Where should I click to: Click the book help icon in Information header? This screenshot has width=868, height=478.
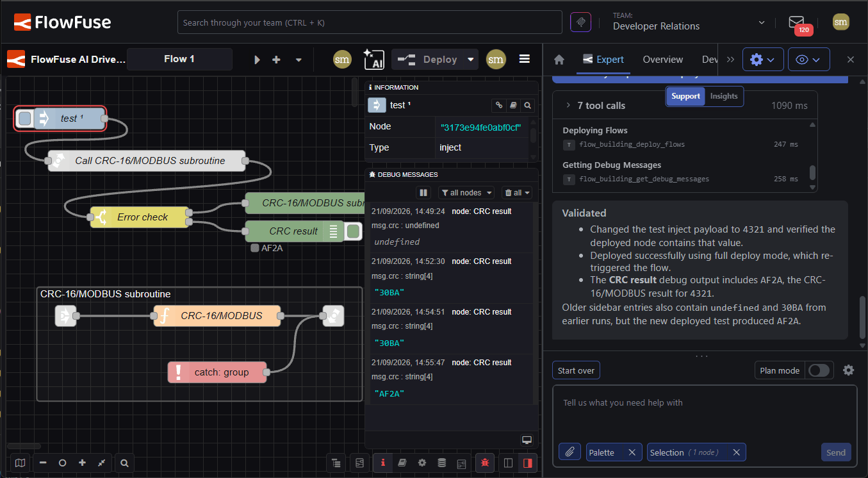513,105
